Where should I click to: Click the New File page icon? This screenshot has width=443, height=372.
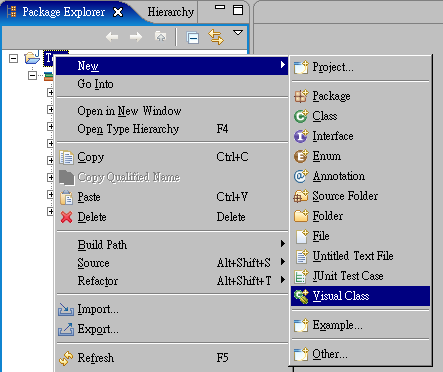[x=302, y=236]
